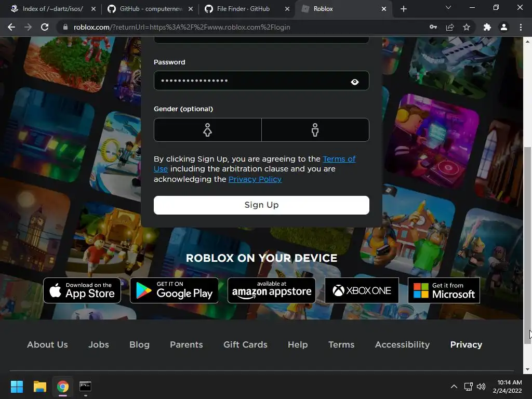Close the File Finder GitHub tab
This screenshot has width=532, height=399.
[x=287, y=9]
